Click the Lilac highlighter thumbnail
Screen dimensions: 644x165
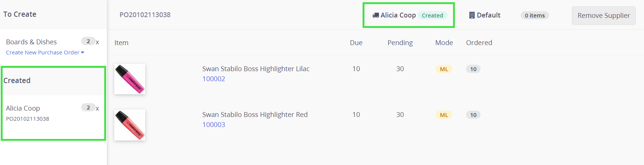click(130, 79)
